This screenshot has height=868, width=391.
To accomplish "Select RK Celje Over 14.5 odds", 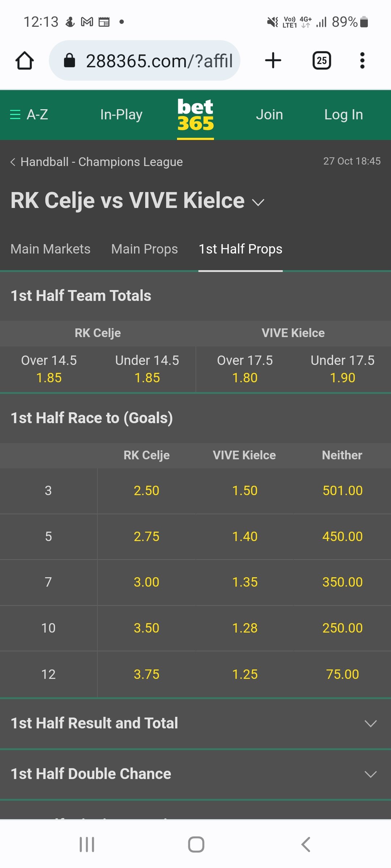I will pos(49,369).
